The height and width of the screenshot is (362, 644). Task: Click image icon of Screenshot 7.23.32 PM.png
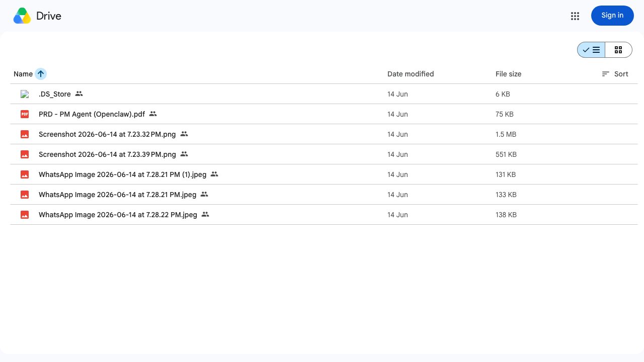25,134
